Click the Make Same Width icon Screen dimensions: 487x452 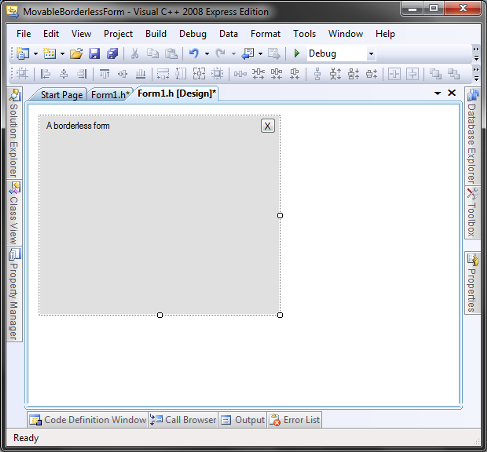click(x=163, y=74)
